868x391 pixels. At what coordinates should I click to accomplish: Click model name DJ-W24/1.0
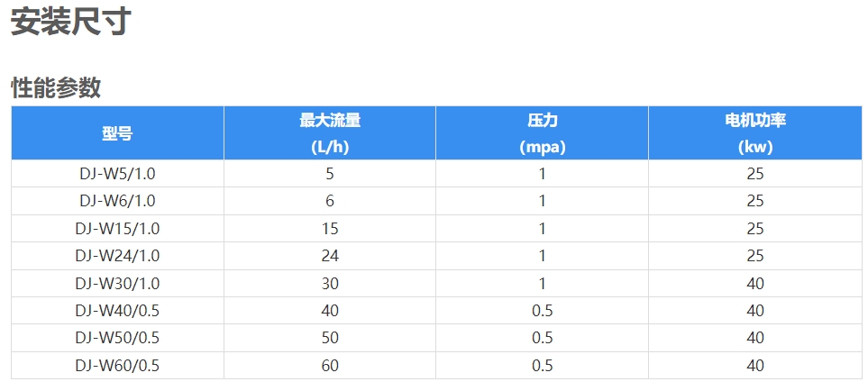pyautogui.click(x=117, y=256)
